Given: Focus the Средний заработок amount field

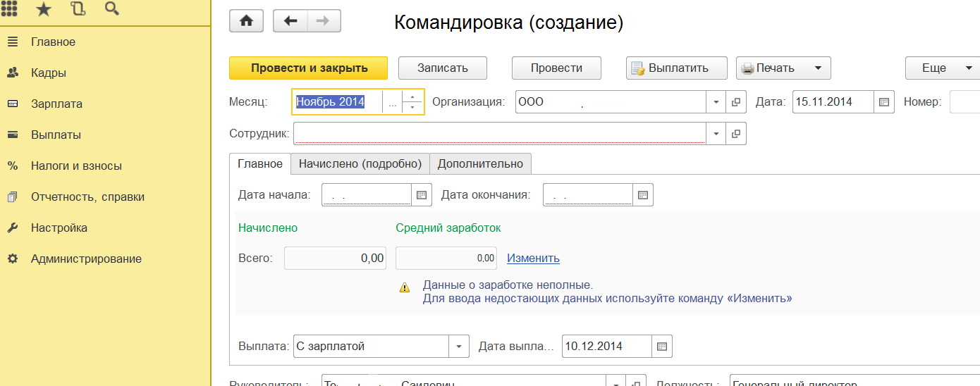Looking at the screenshot, I should (446, 258).
